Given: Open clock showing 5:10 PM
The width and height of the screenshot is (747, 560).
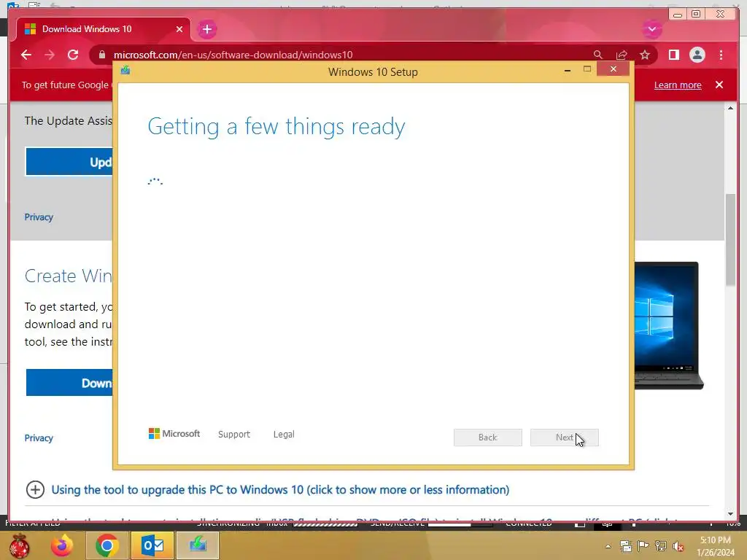Looking at the screenshot, I should click(x=715, y=546).
